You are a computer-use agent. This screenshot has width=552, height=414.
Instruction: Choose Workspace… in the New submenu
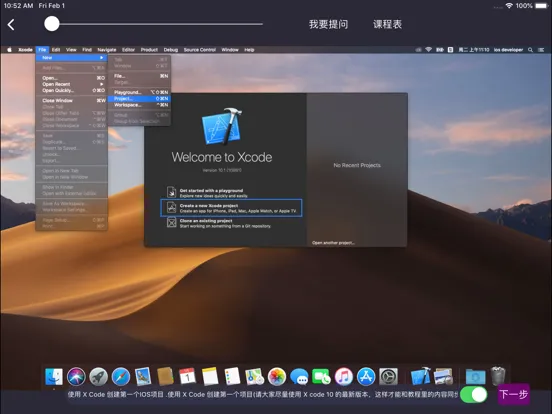[139, 105]
